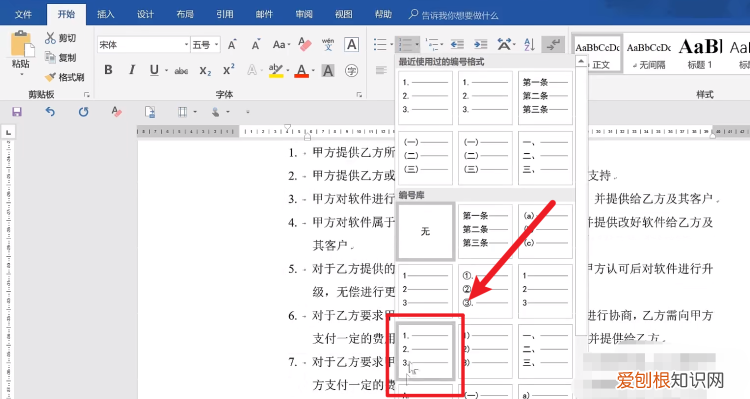Open the font name 宋体 dropdown

click(x=187, y=44)
